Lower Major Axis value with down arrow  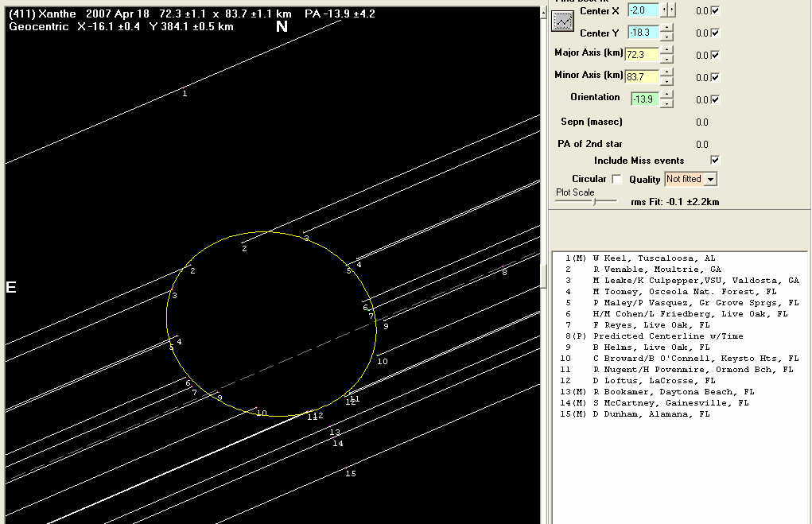pyautogui.click(x=667, y=59)
